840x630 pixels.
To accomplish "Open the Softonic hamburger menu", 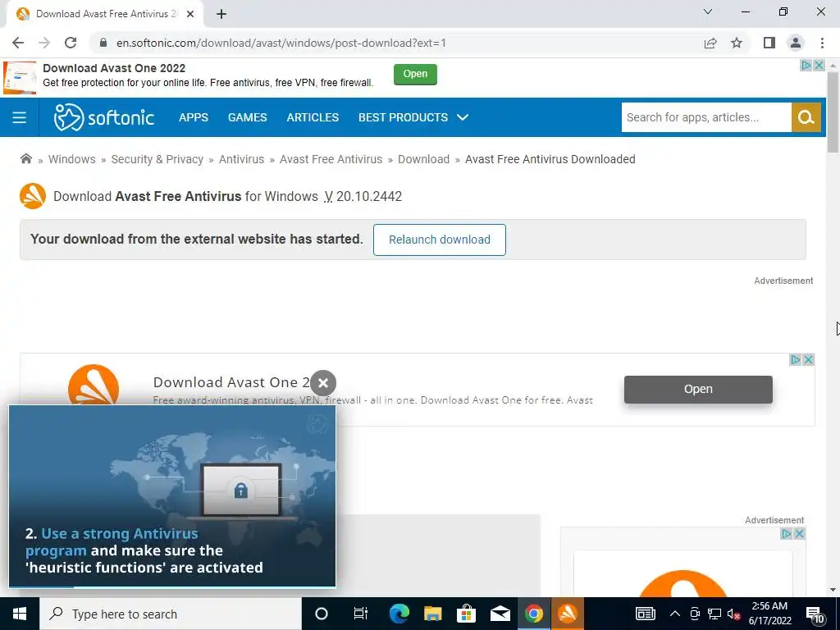I will (x=20, y=117).
